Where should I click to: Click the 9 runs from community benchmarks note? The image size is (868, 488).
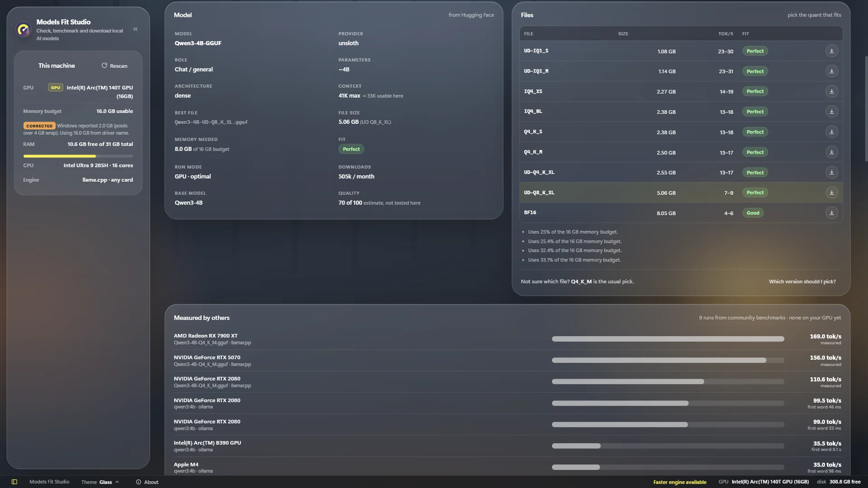click(770, 318)
